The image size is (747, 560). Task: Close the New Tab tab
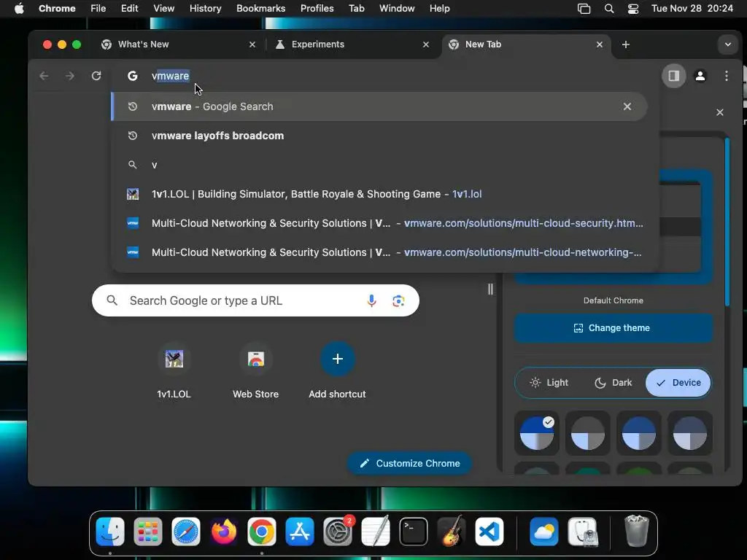click(600, 44)
